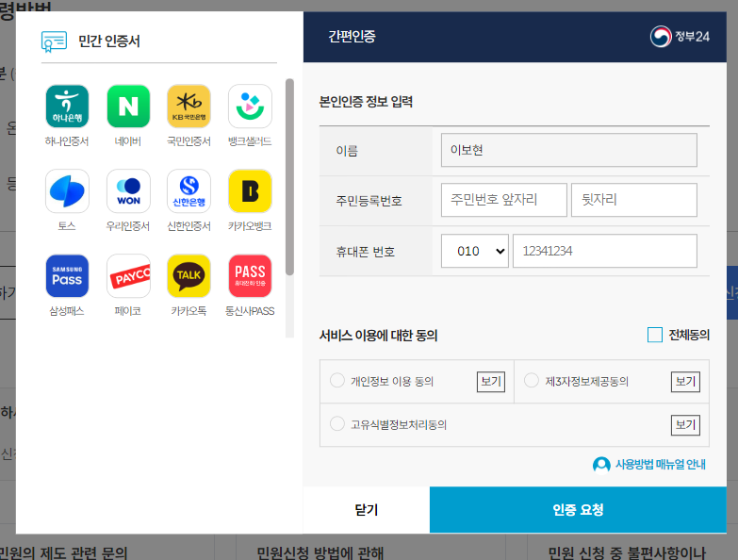Click the 주민등록번호 row label
The image size is (738, 560).
click(x=369, y=202)
